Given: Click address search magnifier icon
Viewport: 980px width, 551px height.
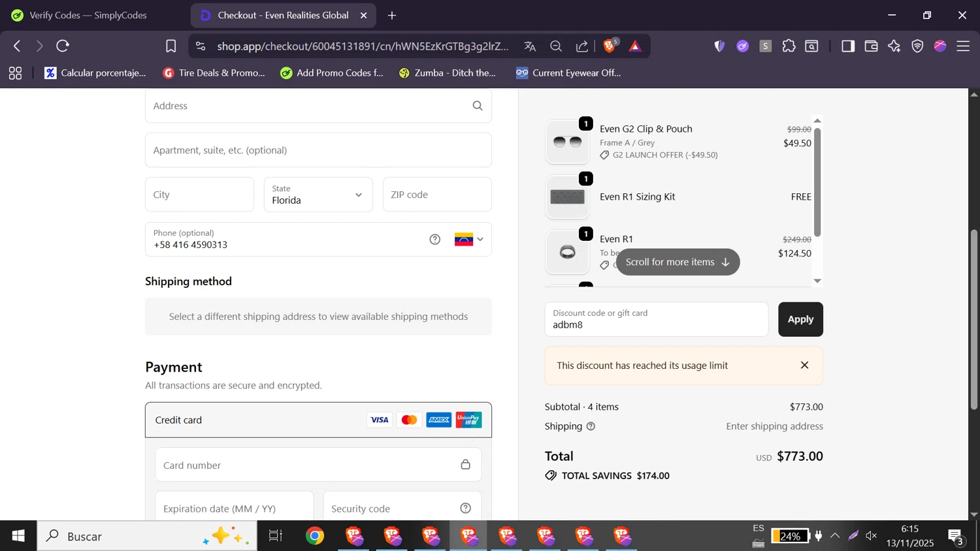Looking at the screenshot, I should click(478, 106).
